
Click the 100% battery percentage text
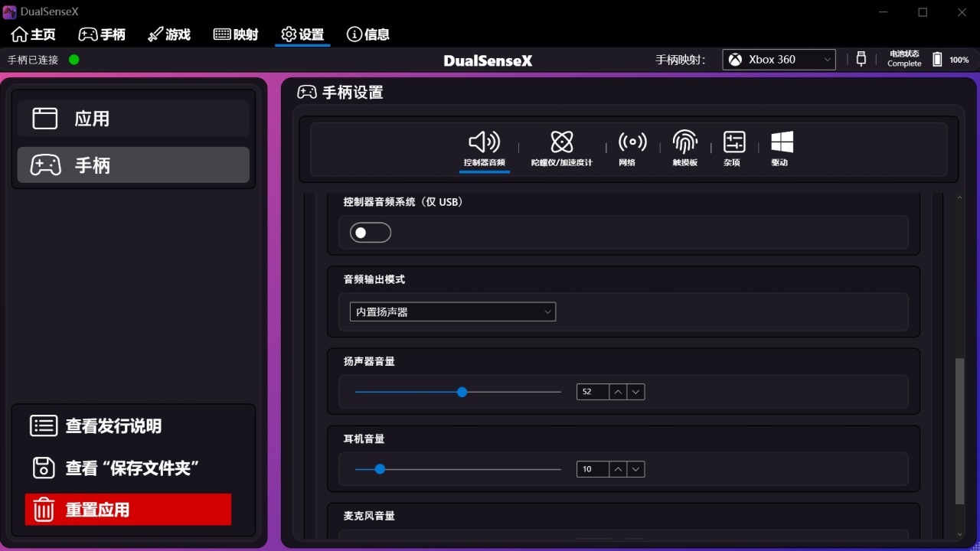pyautogui.click(x=959, y=60)
